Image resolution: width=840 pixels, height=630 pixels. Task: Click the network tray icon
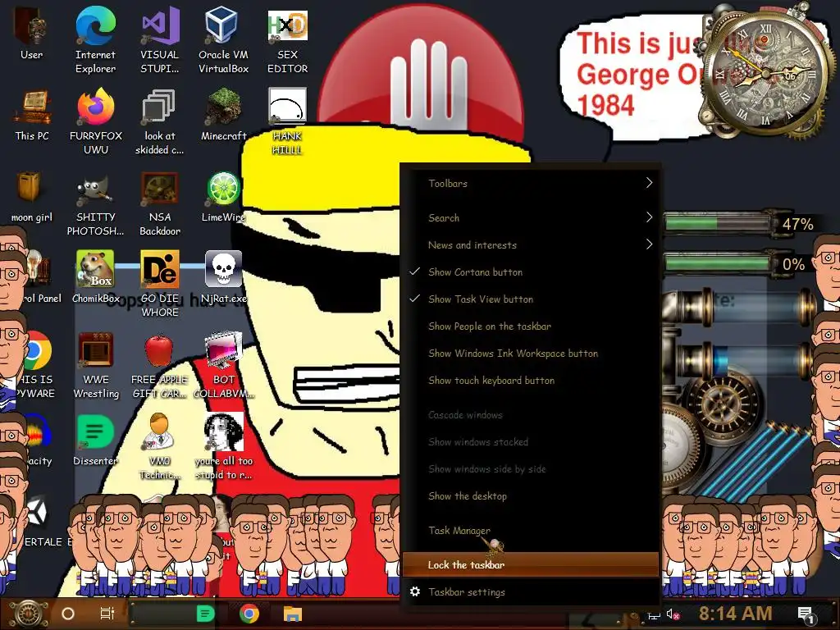[654, 615]
